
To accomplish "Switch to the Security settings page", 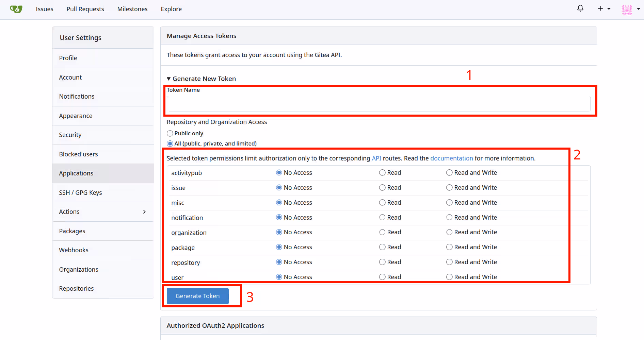I will pyautogui.click(x=70, y=135).
